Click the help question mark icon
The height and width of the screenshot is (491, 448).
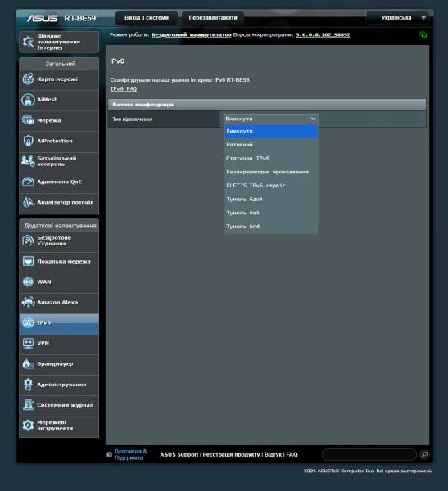coord(109,455)
